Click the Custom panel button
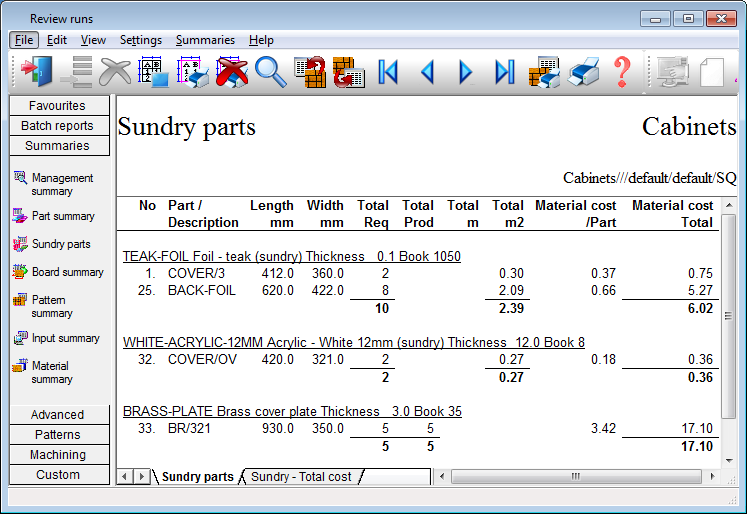Screen dimensions: 747x514 [x=57, y=475]
